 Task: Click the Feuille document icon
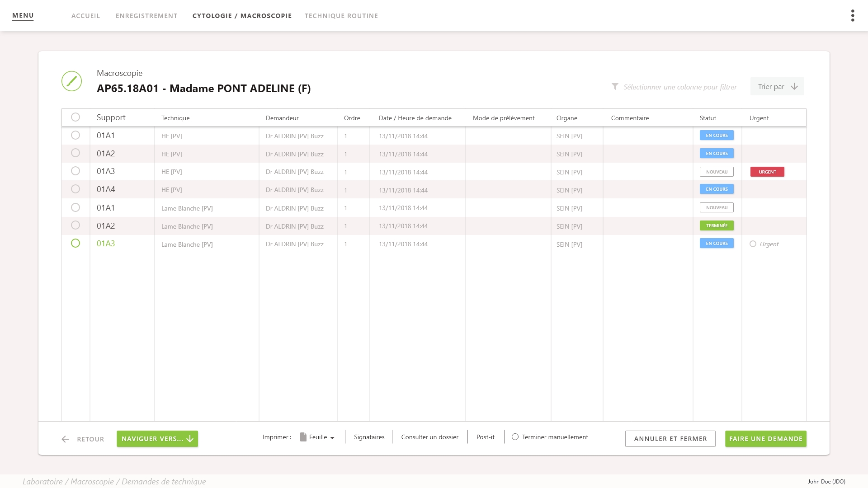click(303, 437)
